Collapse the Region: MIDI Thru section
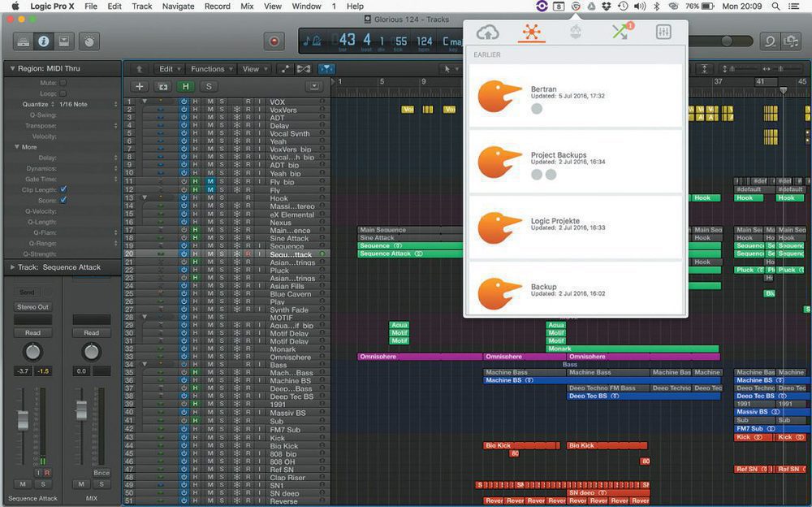The image size is (812, 507). pyautogui.click(x=12, y=68)
